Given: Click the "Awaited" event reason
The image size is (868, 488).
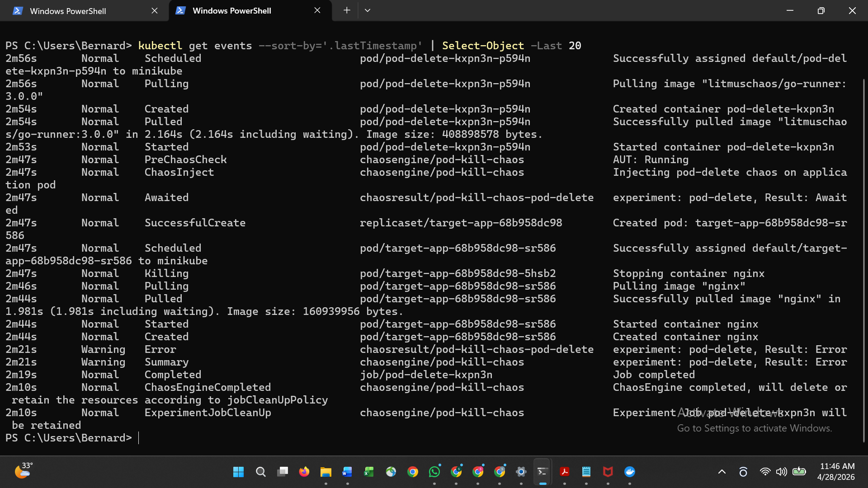Looking at the screenshot, I should (167, 197).
